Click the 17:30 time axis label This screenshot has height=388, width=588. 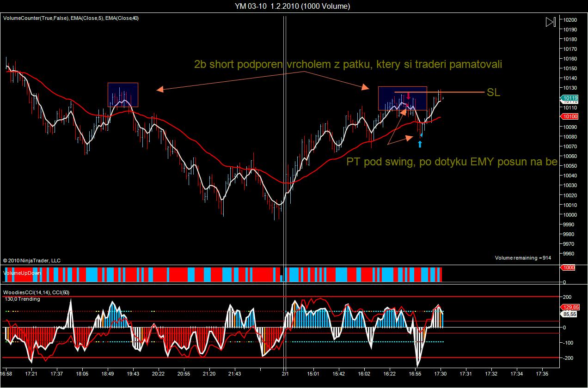441,373
